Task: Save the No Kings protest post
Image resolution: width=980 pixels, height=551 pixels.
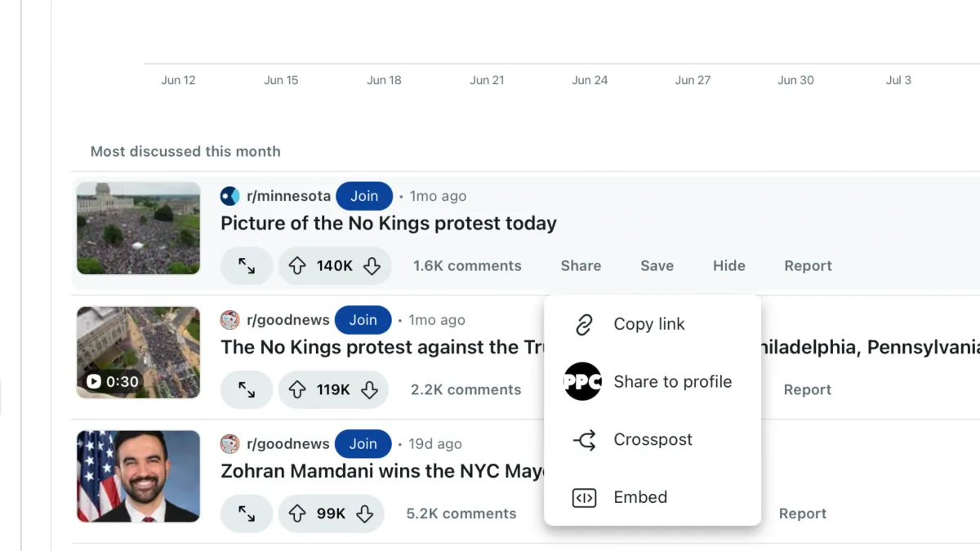Action: (657, 265)
